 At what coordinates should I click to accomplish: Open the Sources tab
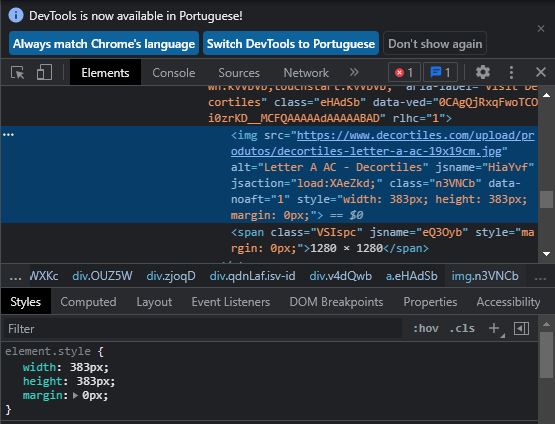(239, 73)
